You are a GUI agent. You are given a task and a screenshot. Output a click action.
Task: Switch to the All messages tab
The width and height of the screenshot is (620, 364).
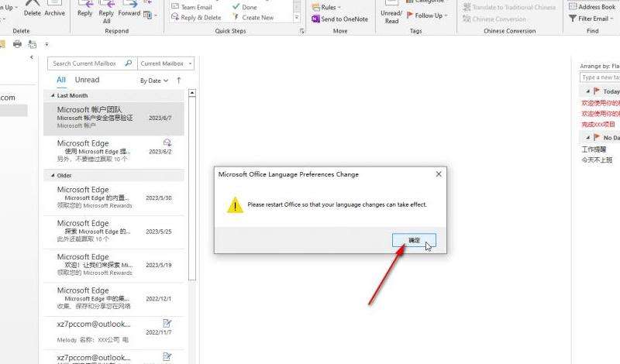click(61, 80)
